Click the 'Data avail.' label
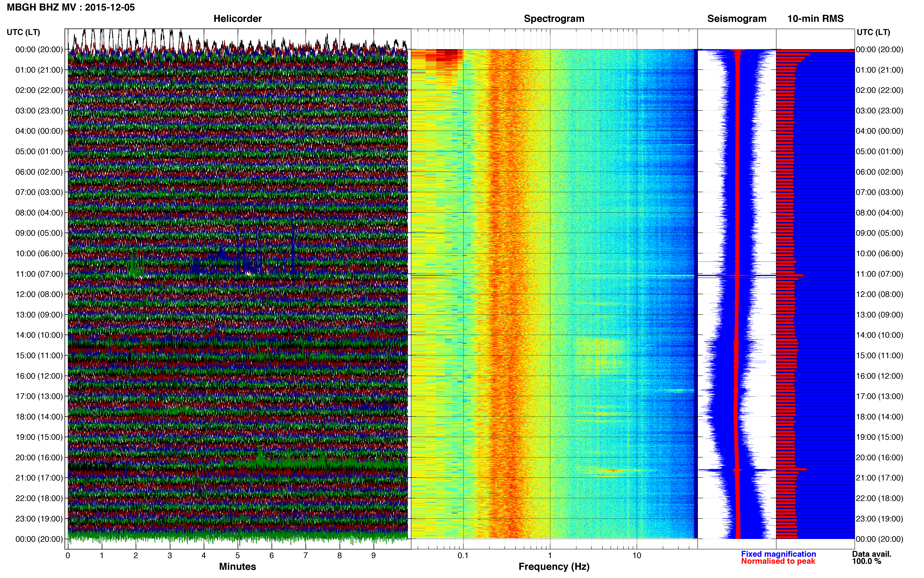The width and height of the screenshot is (924, 578). [x=872, y=554]
